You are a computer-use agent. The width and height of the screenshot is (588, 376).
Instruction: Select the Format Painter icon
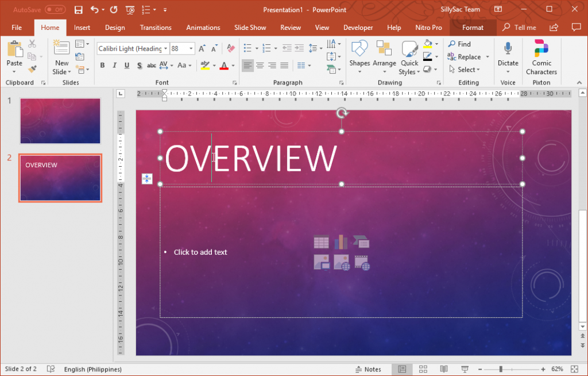point(32,68)
